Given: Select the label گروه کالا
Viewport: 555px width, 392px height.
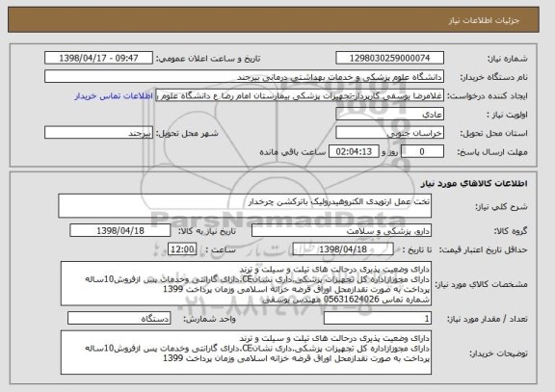Looking at the screenshot, I should point(511,231).
